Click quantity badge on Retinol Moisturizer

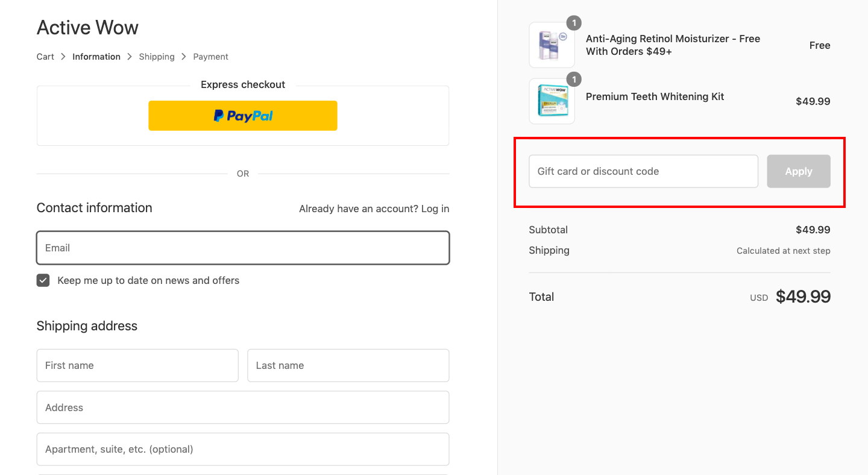pyautogui.click(x=574, y=24)
